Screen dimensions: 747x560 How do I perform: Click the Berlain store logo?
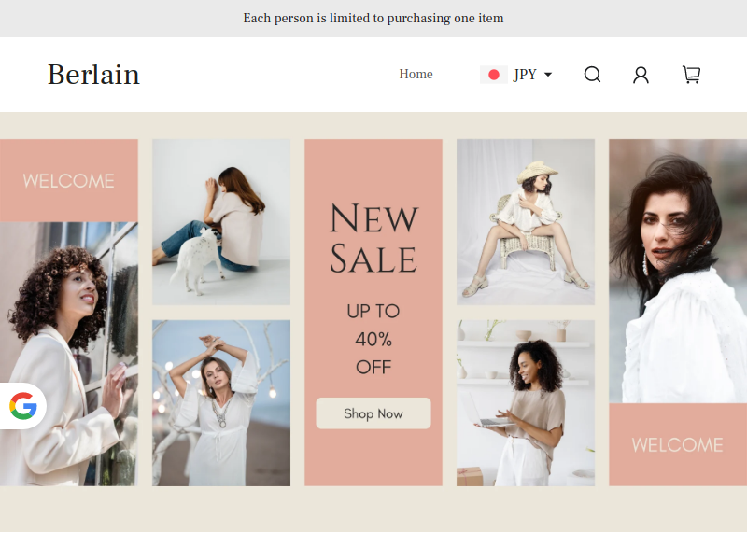93,75
